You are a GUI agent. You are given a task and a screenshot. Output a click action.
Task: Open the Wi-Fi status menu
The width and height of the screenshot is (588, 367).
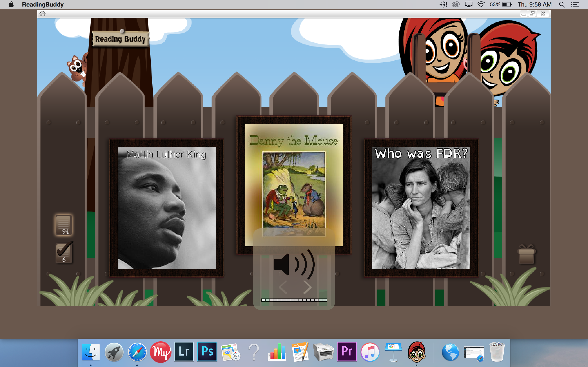(481, 4)
